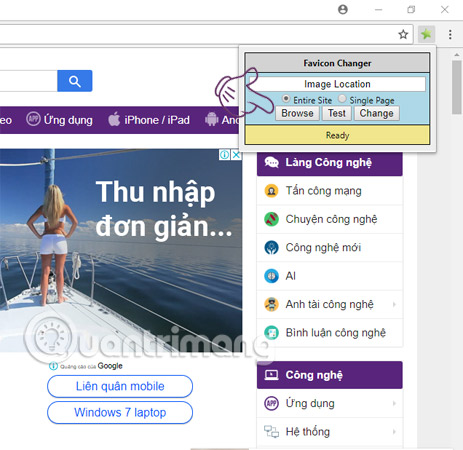Click the Browse button in Favicon Changer
The height and width of the screenshot is (450, 463).
(x=297, y=113)
